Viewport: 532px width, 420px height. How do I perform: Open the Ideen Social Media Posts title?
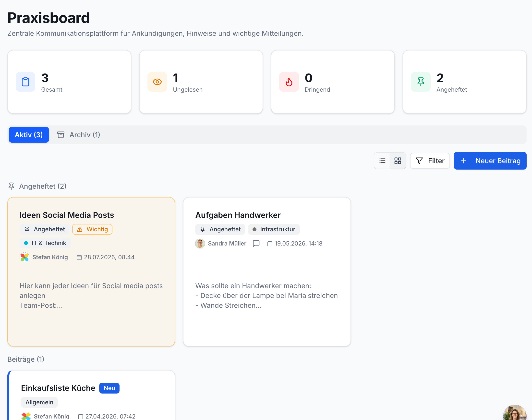67,215
